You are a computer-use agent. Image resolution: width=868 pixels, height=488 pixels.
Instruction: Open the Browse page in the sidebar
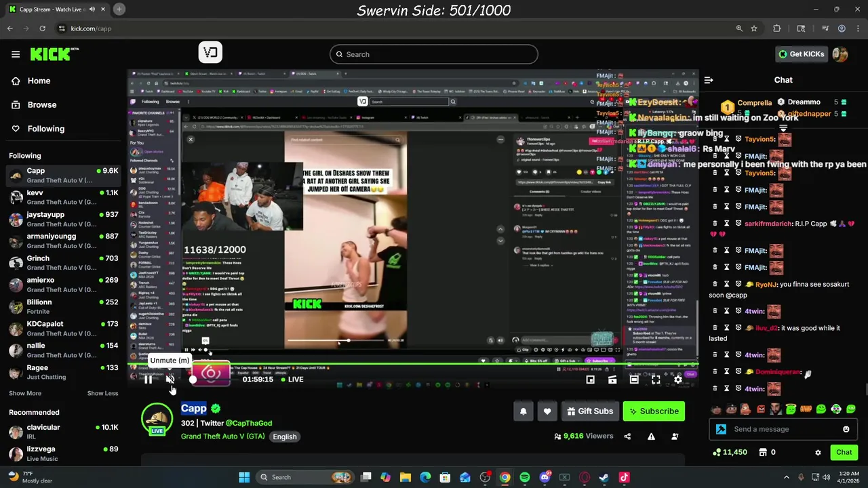41,104
